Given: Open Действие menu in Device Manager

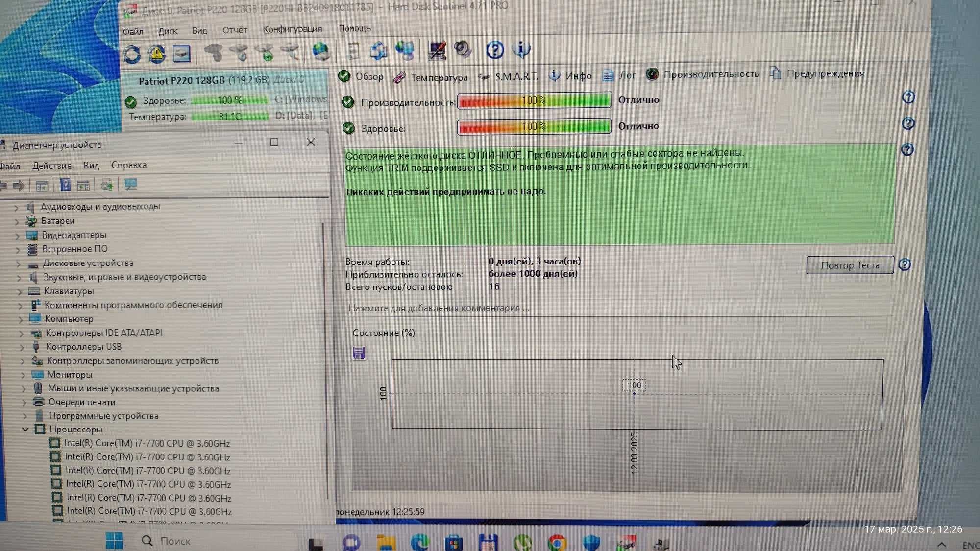Looking at the screenshot, I should [52, 166].
